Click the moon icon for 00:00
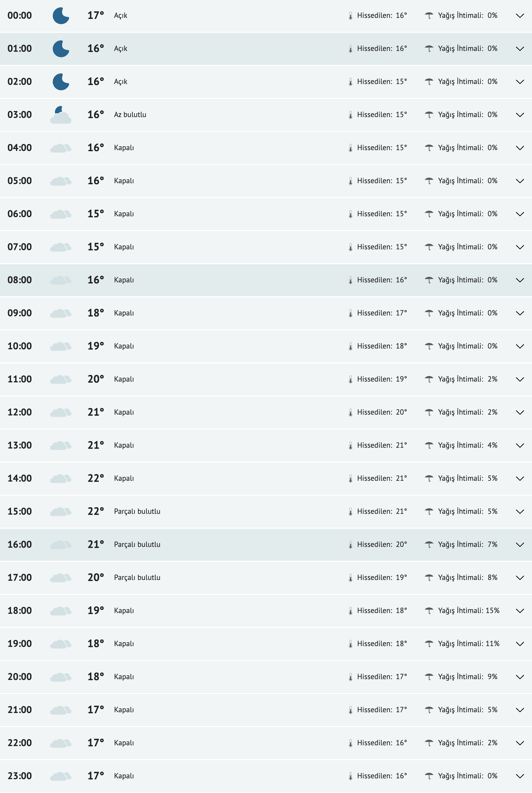 coord(61,15)
